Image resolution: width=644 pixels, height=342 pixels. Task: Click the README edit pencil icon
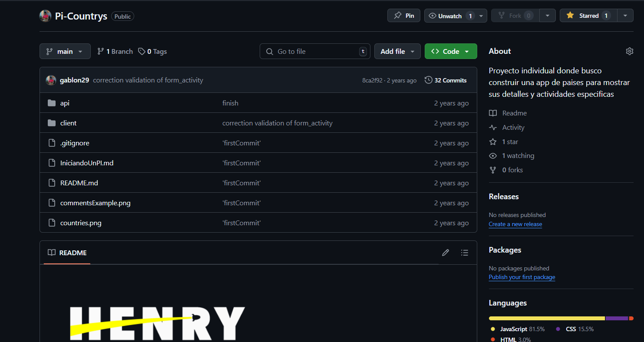click(x=445, y=253)
